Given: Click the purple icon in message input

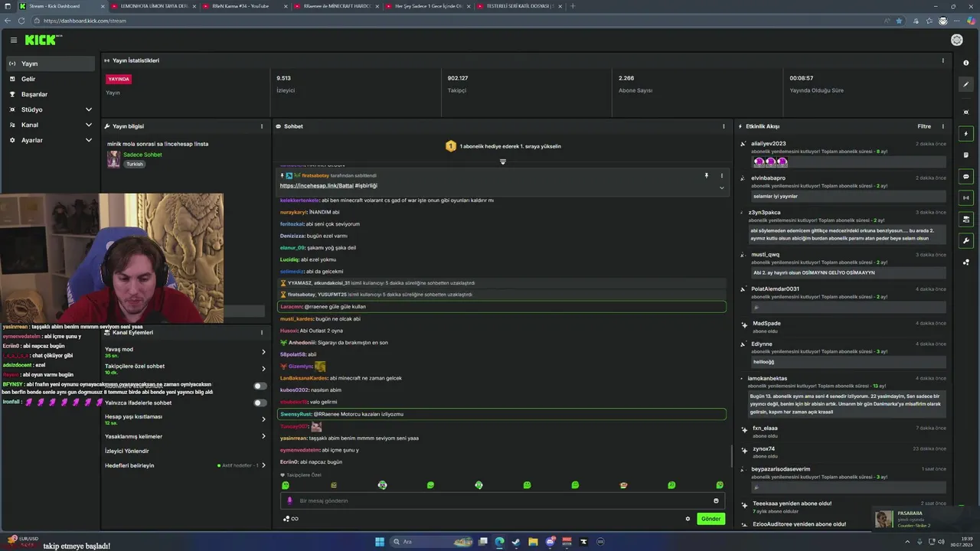Looking at the screenshot, I should pos(289,500).
